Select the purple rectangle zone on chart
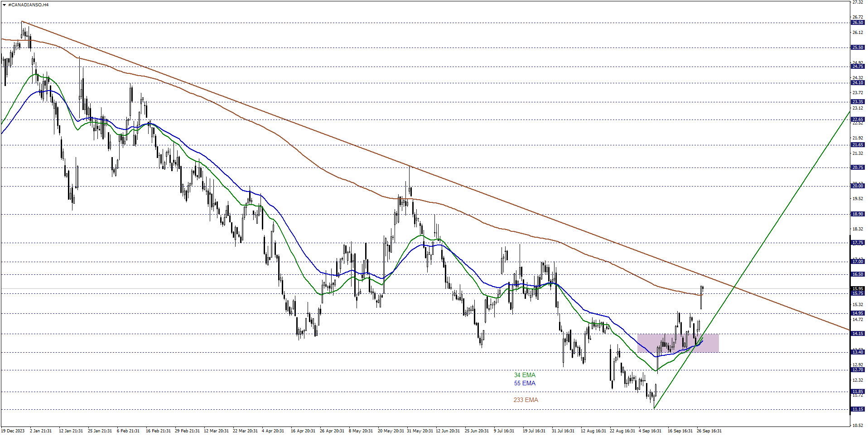This screenshot has width=868, height=436. tap(678, 343)
